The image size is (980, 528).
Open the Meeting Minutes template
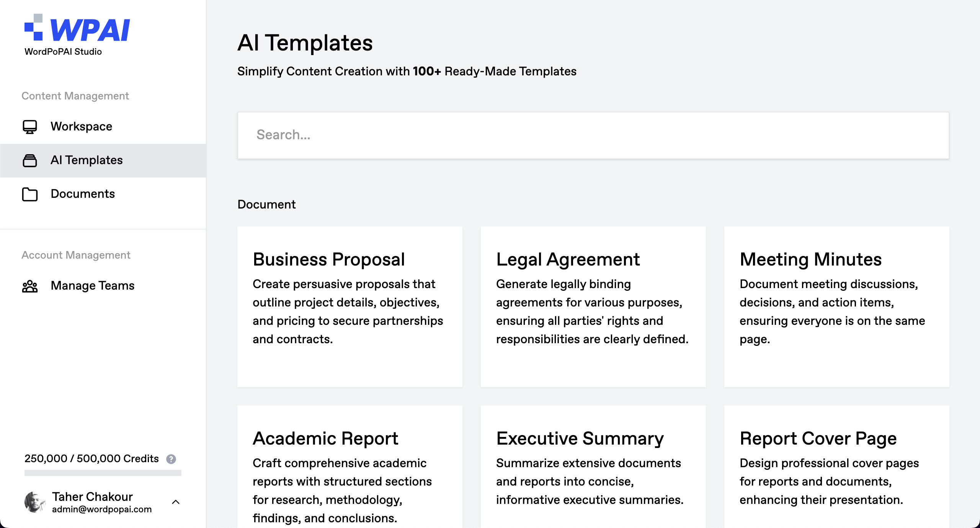point(836,306)
